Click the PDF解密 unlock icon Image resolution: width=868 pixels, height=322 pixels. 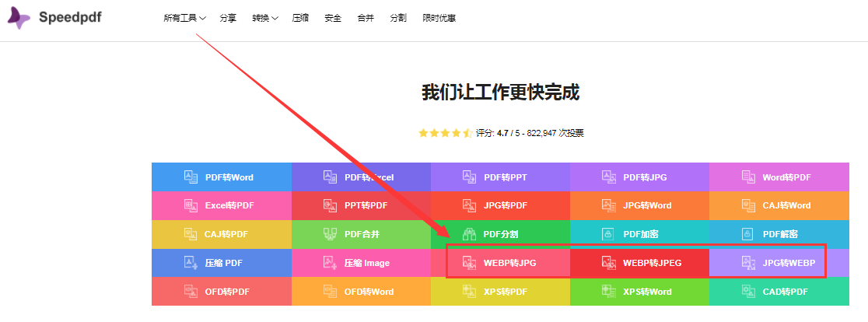748,234
